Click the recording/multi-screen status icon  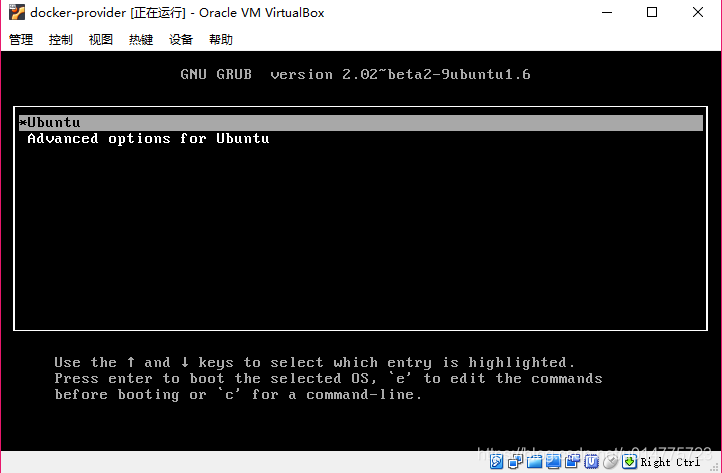tap(572, 461)
